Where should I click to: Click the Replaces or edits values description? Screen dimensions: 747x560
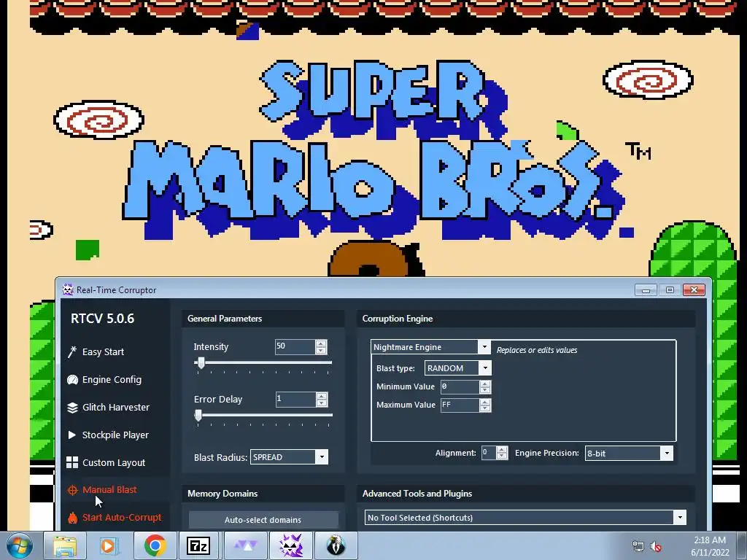click(537, 350)
